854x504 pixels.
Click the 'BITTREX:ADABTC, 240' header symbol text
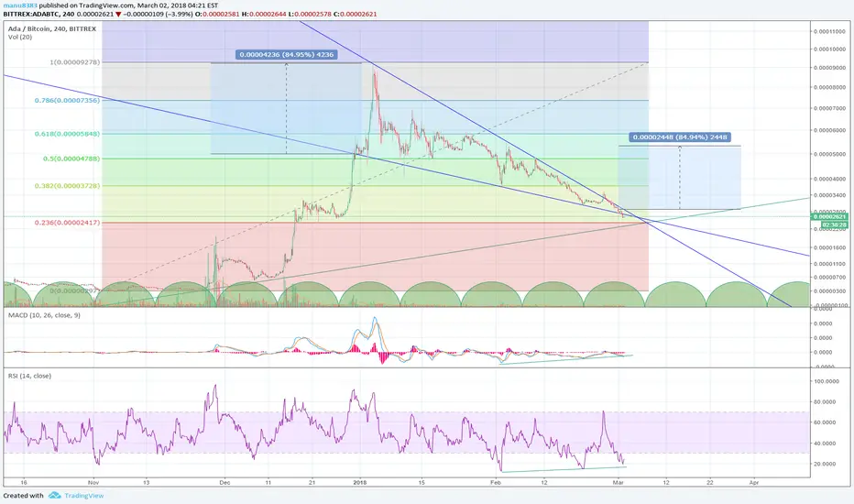click(x=38, y=14)
